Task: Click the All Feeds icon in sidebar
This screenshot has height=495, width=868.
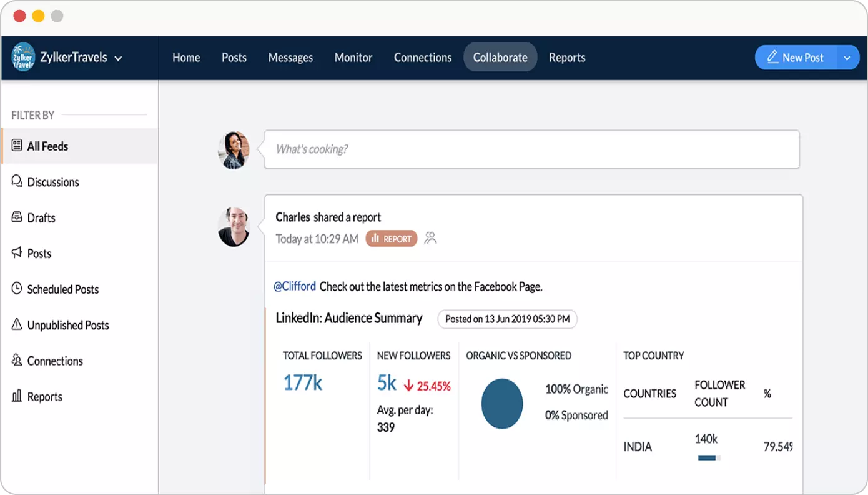Action: pos(17,146)
